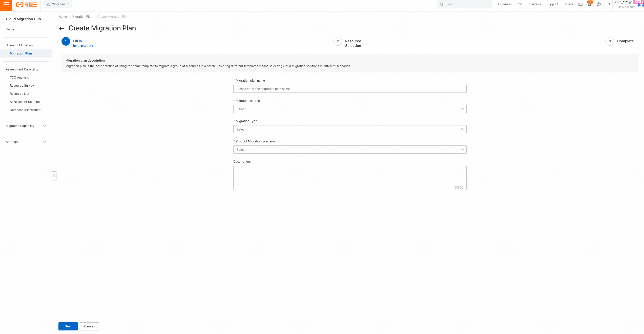Open the hamburger main menu
The height and width of the screenshot is (334, 644).
(6, 5)
